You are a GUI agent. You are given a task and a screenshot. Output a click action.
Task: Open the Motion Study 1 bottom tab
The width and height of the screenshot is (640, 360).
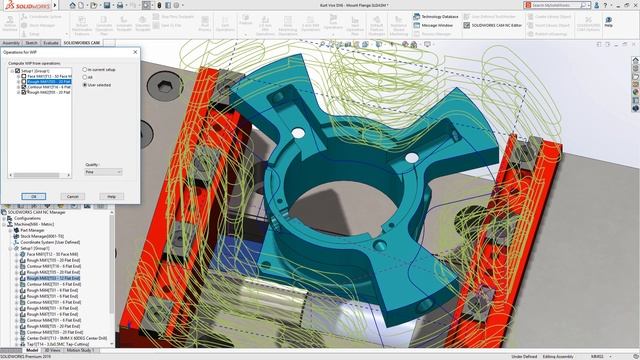coord(81,350)
